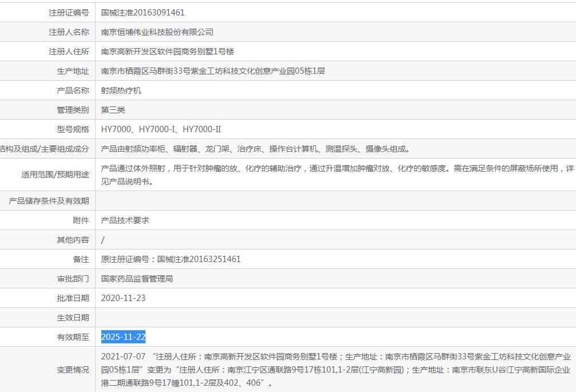Click the 有效期至 row label
The image size is (576, 392).
tap(73, 337)
